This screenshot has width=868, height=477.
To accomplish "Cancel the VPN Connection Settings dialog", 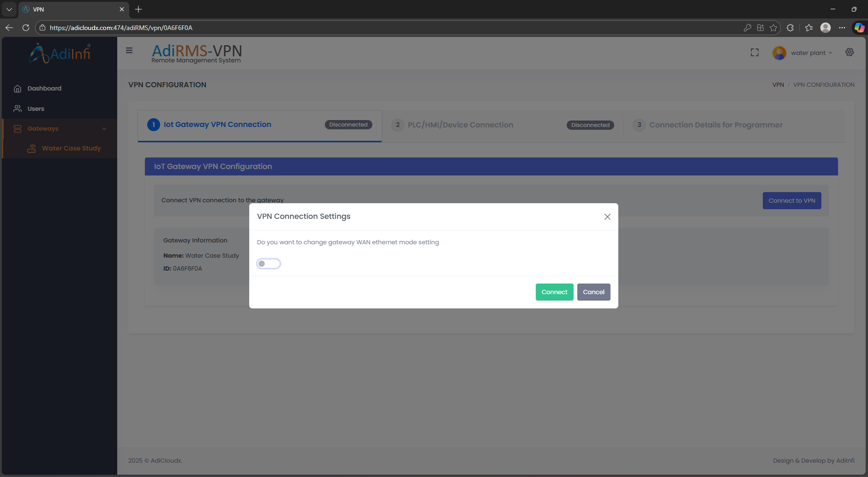I will pyautogui.click(x=593, y=292).
